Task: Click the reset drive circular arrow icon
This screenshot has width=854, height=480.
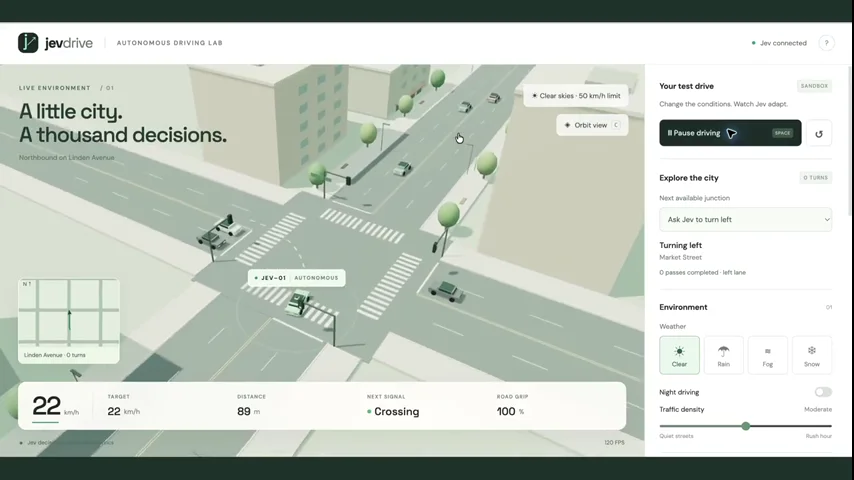Action: pyautogui.click(x=819, y=133)
